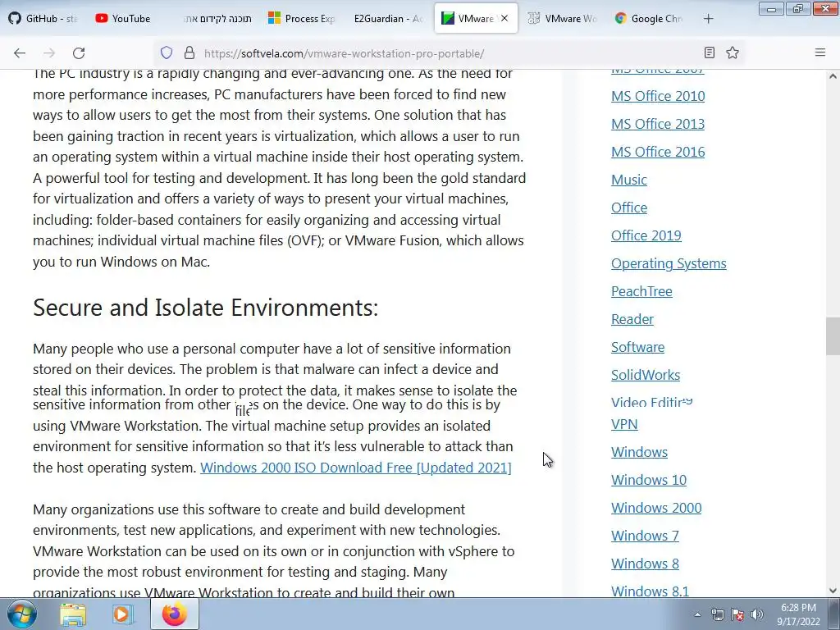This screenshot has width=840, height=630.
Task: Switch to Google Chrome tab
Action: click(649, 18)
